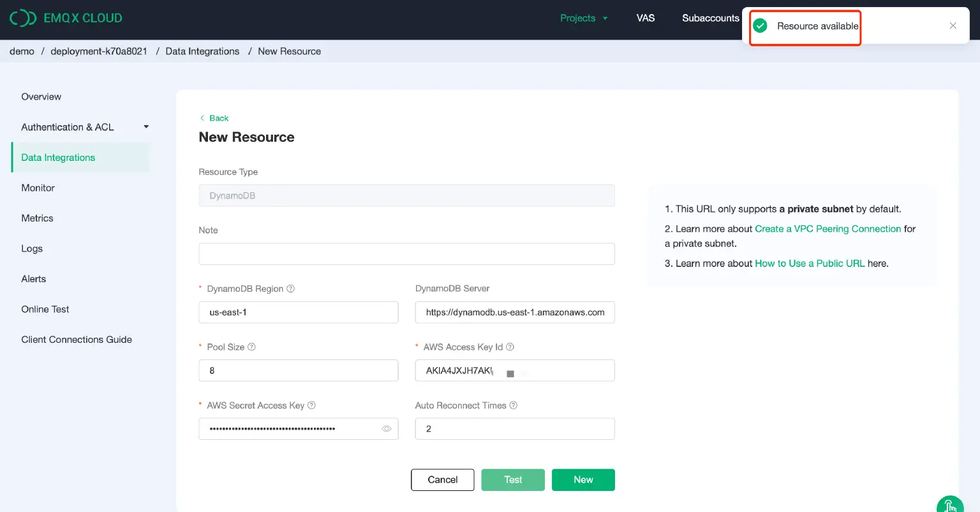Click the Test button
Viewport: 980px width, 512px height.
(x=513, y=479)
